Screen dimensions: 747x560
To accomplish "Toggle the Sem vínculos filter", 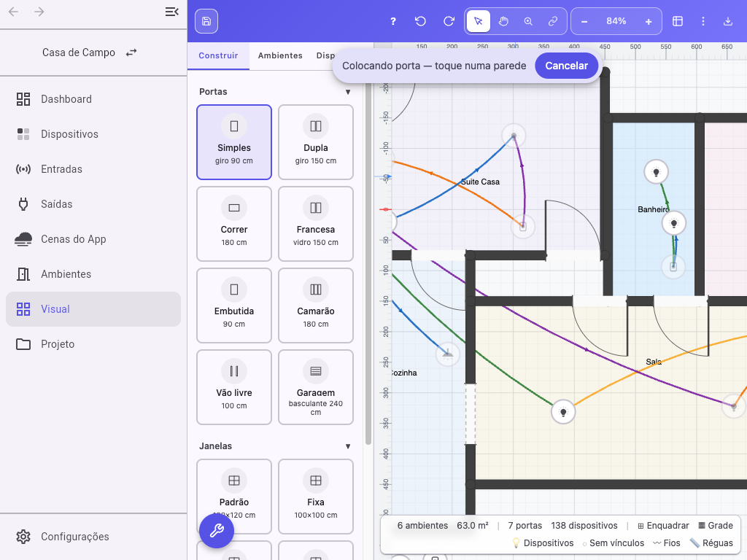I will click(613, 543).
